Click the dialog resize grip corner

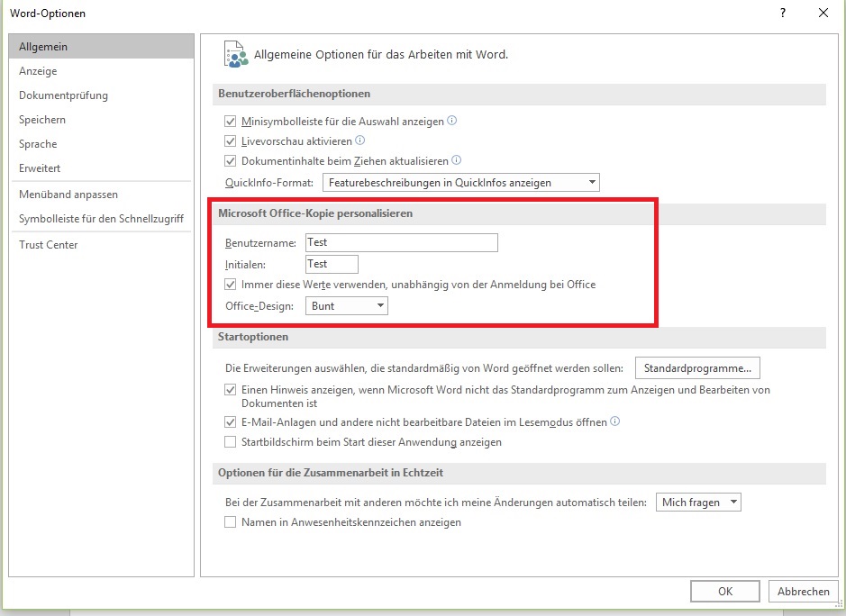click(839, 605)
